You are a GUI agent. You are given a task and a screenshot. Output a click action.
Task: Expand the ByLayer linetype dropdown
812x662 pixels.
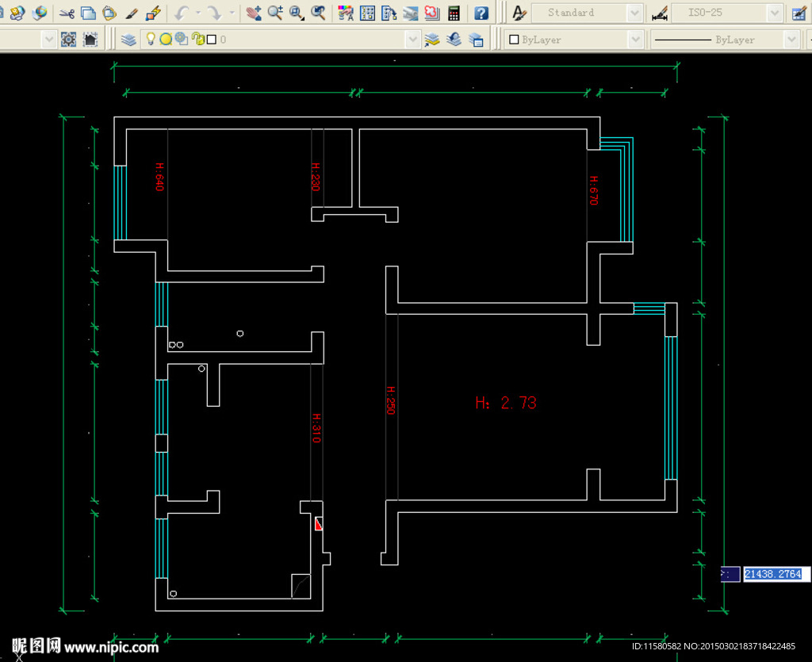coord(791,39)
